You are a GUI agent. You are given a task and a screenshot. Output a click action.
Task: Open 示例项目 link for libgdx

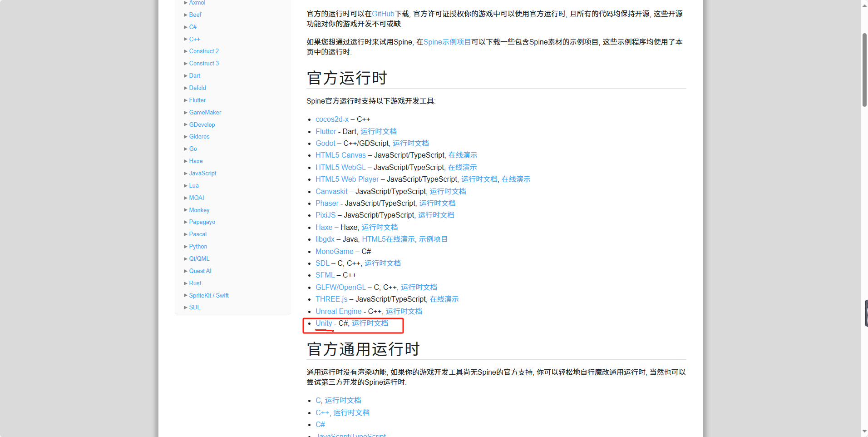tap(434, 239)
